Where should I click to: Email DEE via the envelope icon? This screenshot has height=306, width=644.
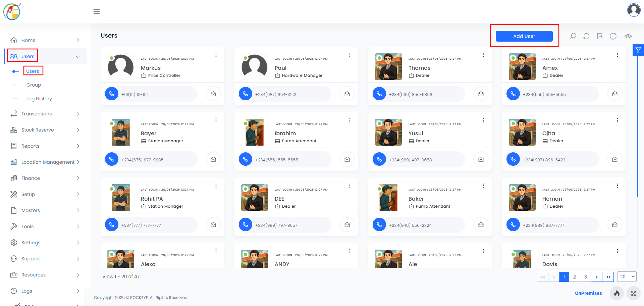click(x=347, y=225)
